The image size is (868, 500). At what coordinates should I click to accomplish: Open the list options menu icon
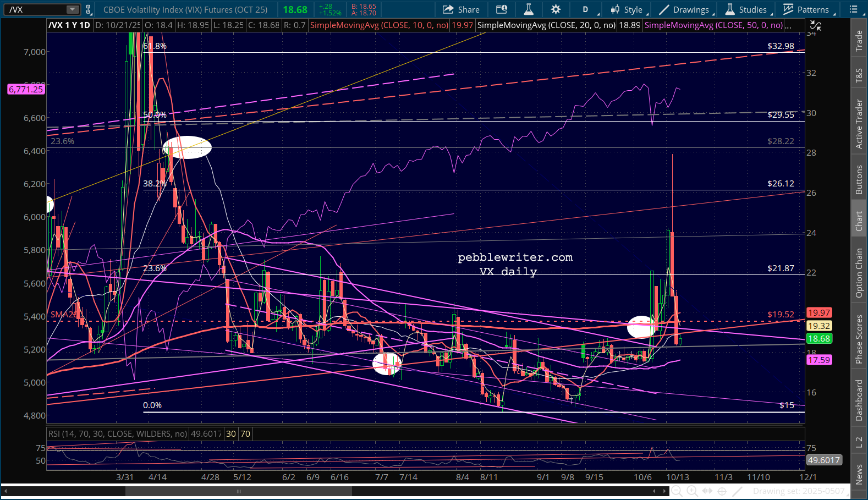click(x=854, y=9)
